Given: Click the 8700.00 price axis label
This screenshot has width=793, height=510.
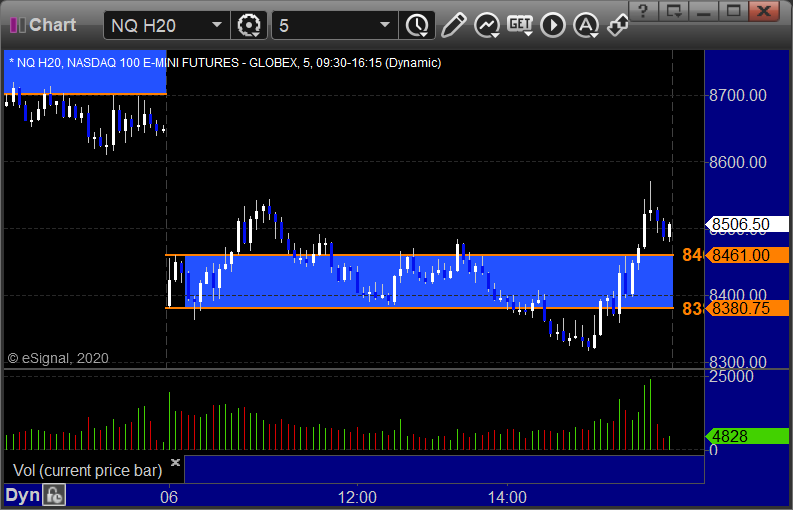Looking at the screenshot, I should 738,95.
